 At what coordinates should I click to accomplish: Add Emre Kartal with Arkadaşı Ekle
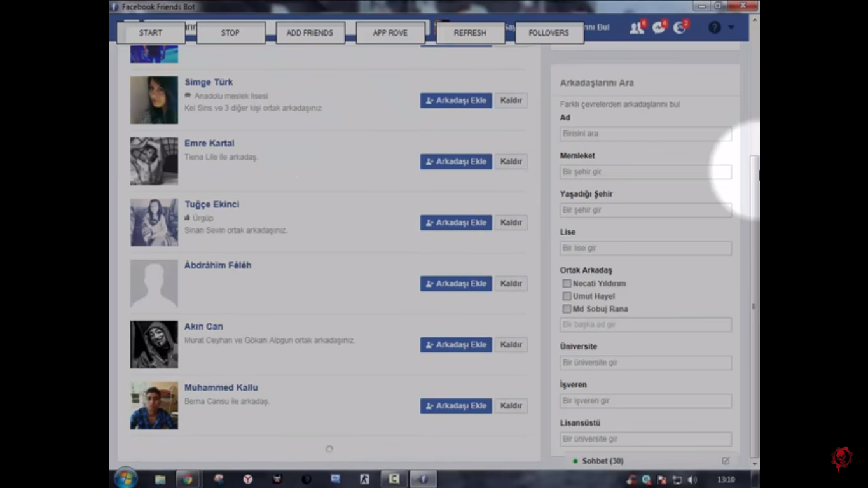pos(456,162)
